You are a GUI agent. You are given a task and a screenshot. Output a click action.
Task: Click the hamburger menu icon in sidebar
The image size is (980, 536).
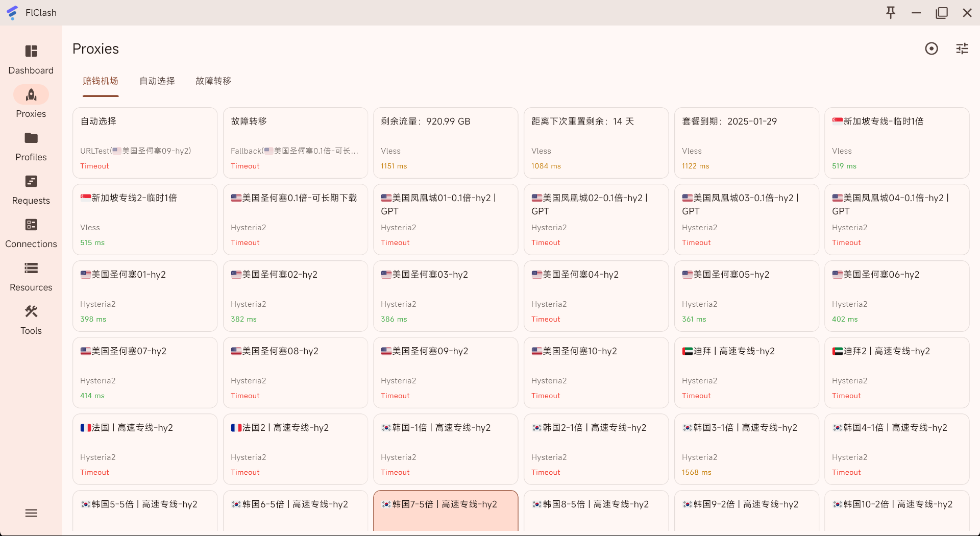point(31,513)
